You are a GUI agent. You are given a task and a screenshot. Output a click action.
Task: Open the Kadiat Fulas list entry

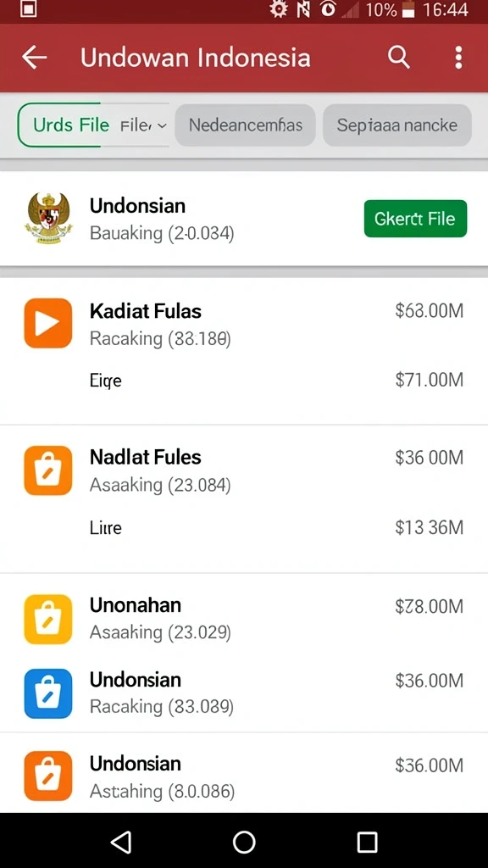click(x=244, y=324)
